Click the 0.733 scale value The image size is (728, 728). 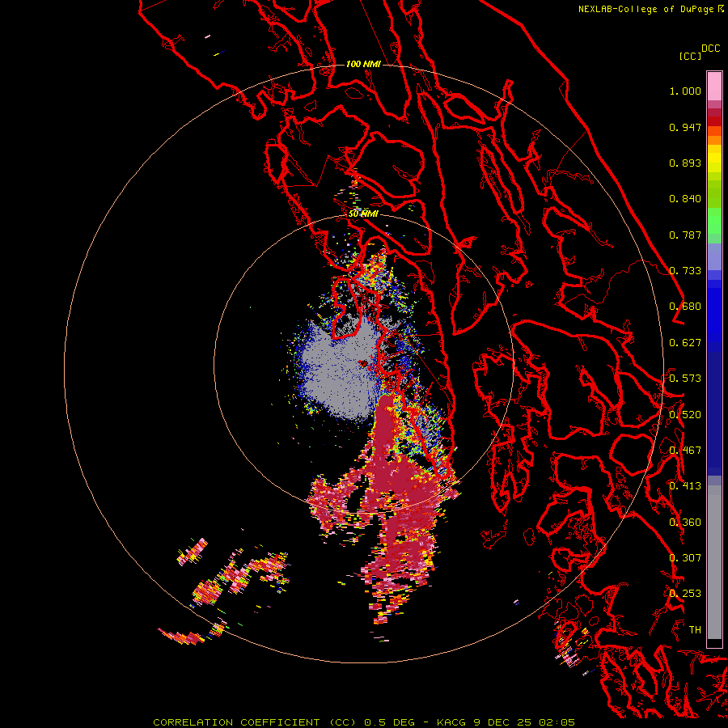tap(685, 271)
